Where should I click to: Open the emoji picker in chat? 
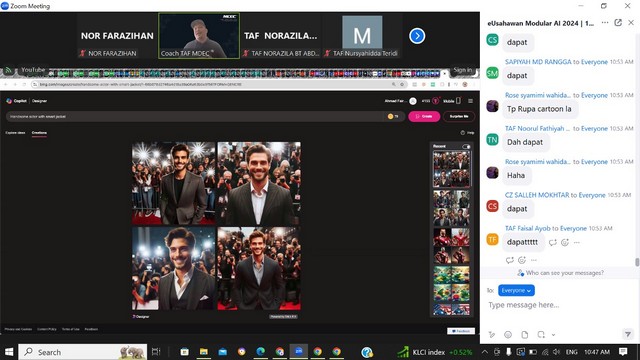508,335
